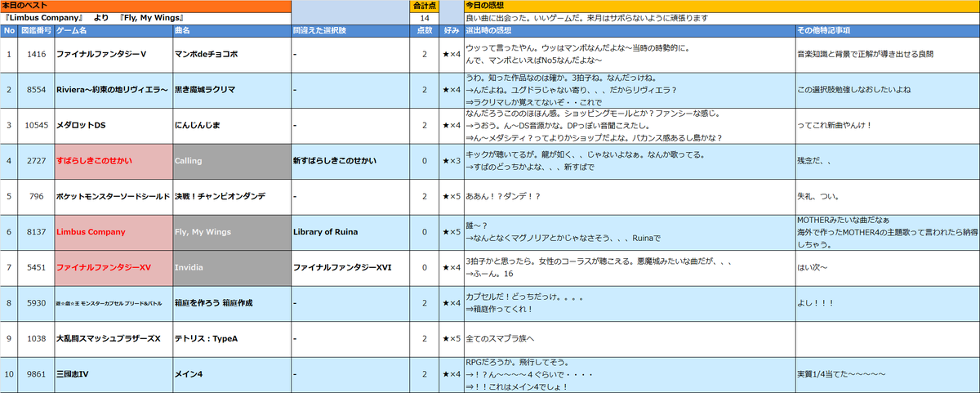Select the 図鑑番号 cell 1038
The image size is (980, 393).
[x=36, y=338]
